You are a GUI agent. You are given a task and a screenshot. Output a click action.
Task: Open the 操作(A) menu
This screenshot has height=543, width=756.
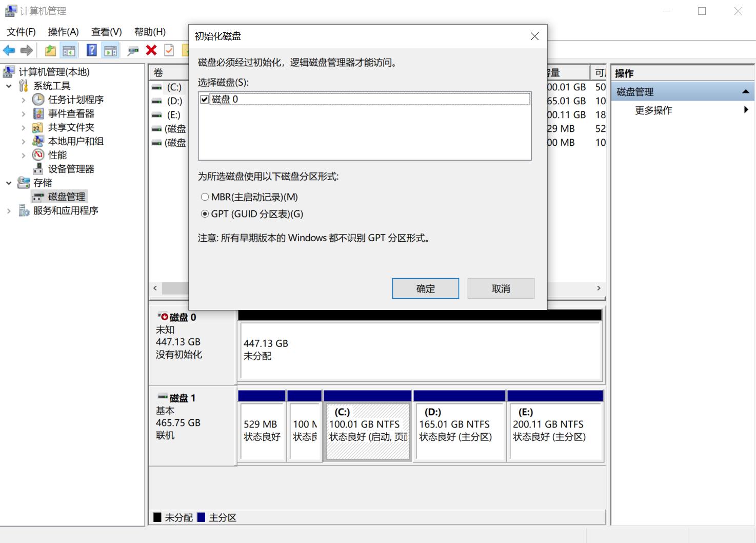[64, 31]
